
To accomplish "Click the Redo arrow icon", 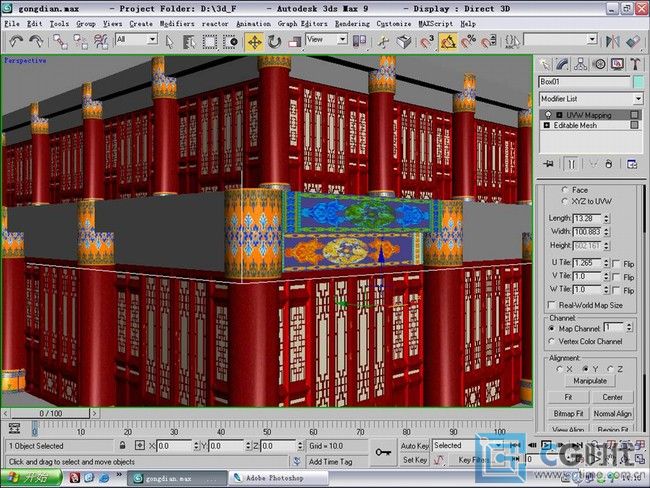I will click(x=36, y=41).
